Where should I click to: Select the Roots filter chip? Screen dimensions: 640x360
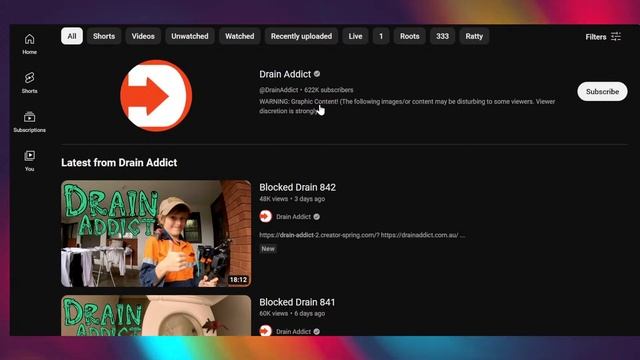[x=409, y=36]
